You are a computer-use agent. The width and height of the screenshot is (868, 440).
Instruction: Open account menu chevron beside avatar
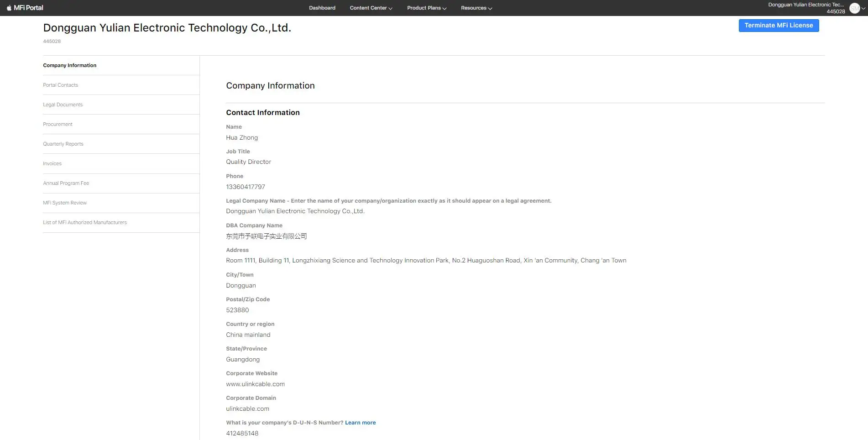pyautogui.click(x=863, y=8)
